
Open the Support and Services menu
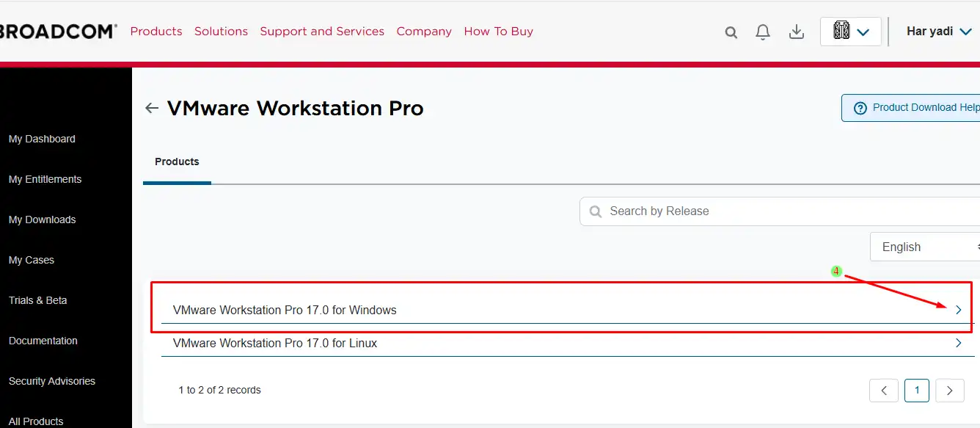(x=322, y=32)
